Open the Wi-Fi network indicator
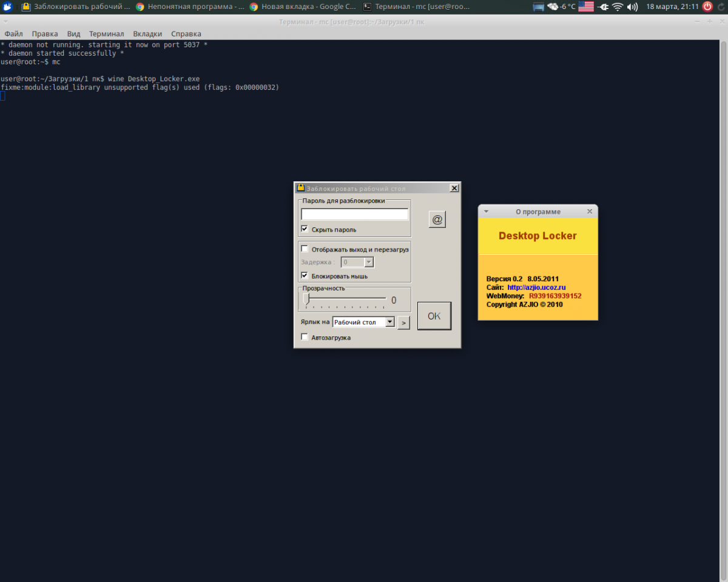The width and height of the screenshot is (728, 582). point(618,7)
